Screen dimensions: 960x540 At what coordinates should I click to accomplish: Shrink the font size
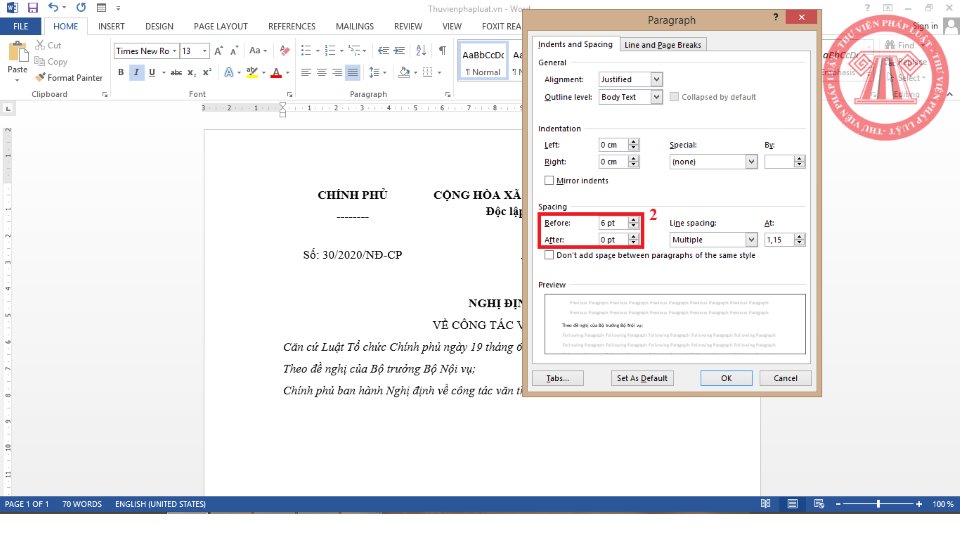(x=234, y=51)
